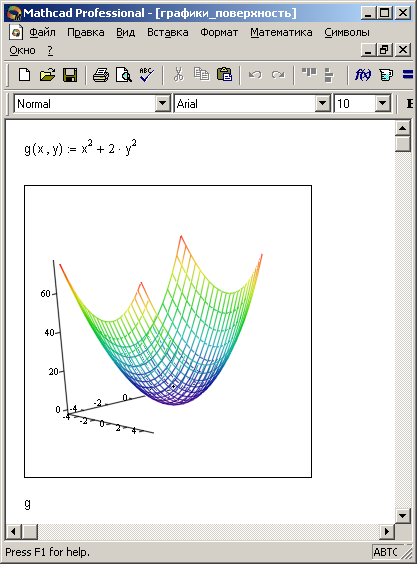Open the Формат menu
The image size is (417, 564).
tap(219, 32)
